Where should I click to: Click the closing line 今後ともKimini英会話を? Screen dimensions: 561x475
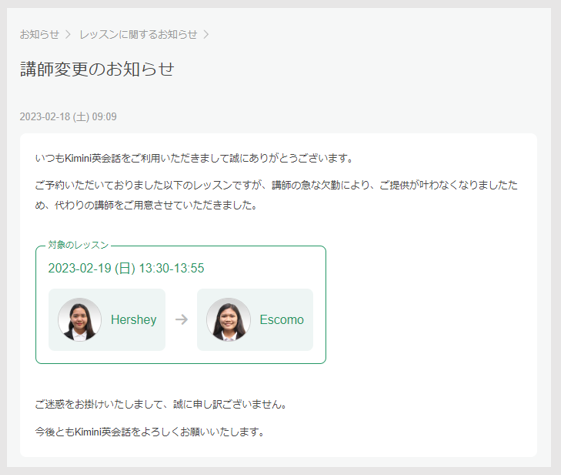[150, 432]
